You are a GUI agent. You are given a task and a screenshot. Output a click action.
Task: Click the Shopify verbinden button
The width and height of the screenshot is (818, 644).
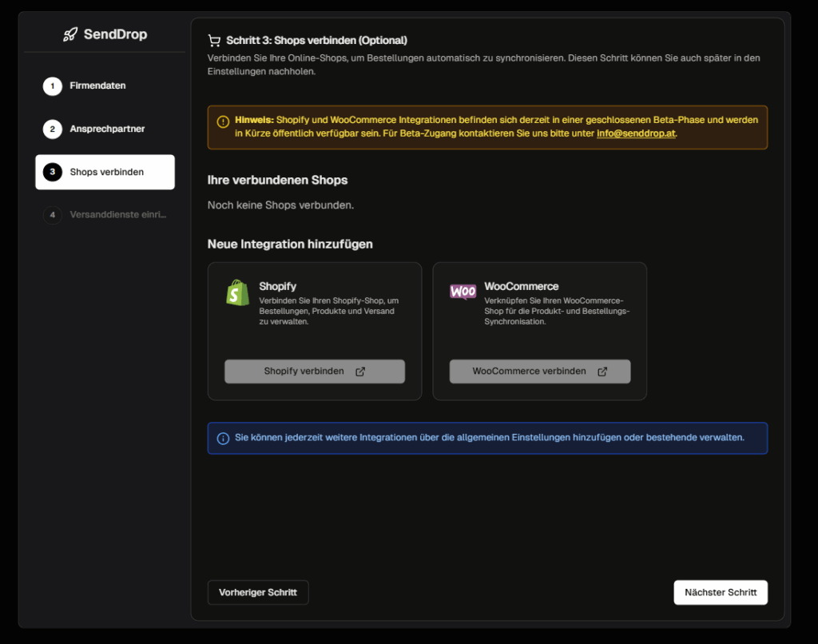(315, 371)
